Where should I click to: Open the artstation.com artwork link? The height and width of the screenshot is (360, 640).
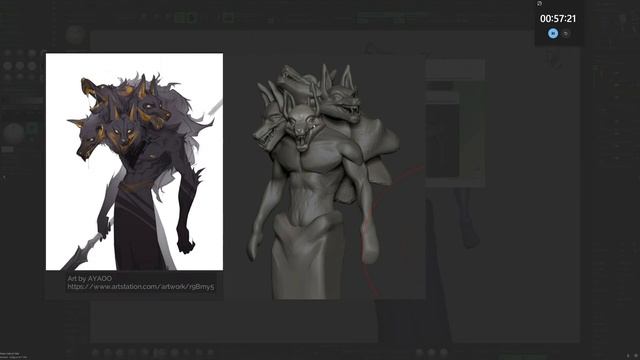tap(140, 287)
